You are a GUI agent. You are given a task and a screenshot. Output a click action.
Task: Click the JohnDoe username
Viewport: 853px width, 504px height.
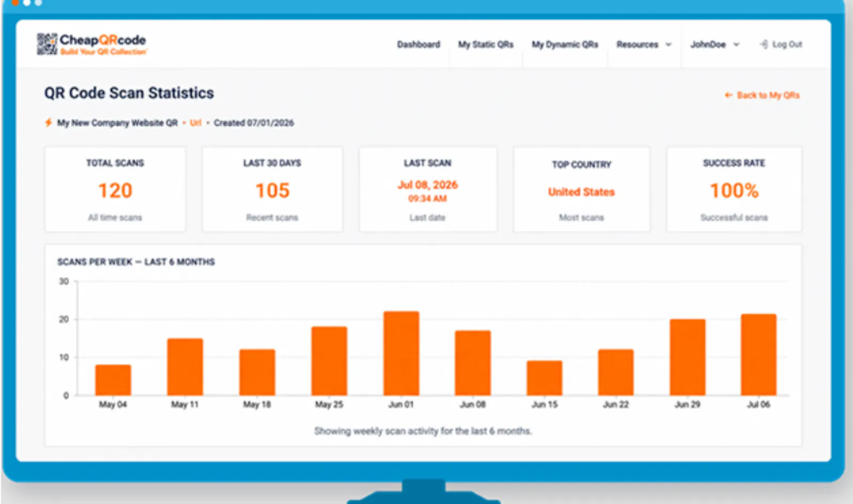(x=708, y=44)
